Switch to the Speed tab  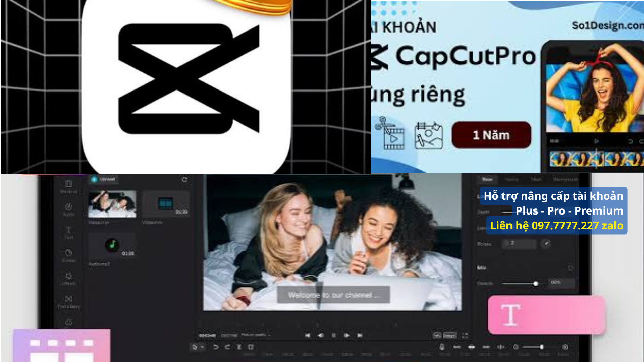pos(512,180)
